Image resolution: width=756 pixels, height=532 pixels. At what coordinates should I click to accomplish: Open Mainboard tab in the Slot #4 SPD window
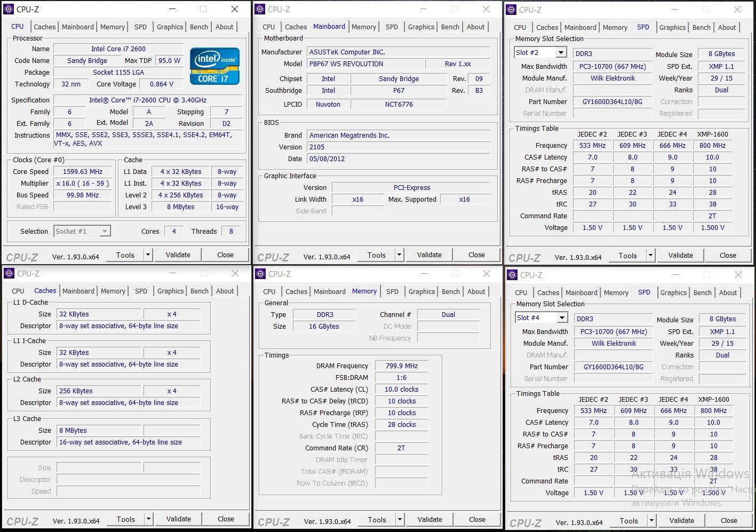[581, 292]
